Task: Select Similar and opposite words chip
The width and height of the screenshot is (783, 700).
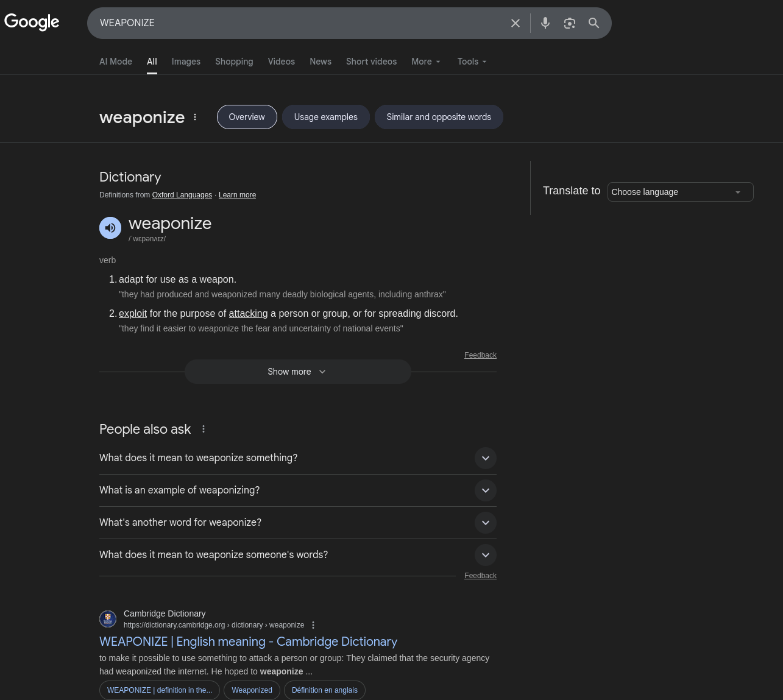Action: coord(439,117)
